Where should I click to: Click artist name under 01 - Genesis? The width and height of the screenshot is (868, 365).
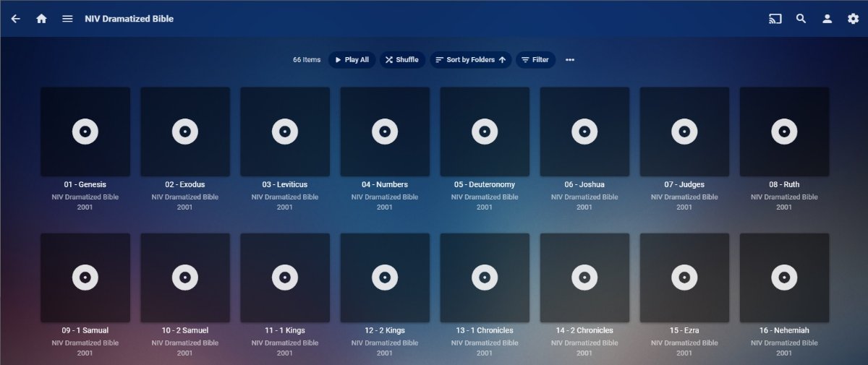[x=85, y=197]
